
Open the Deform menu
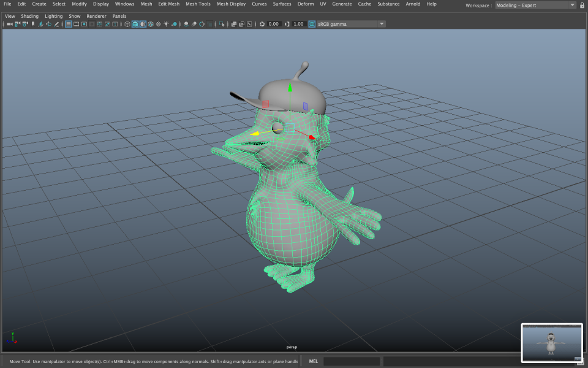point(306,4)
